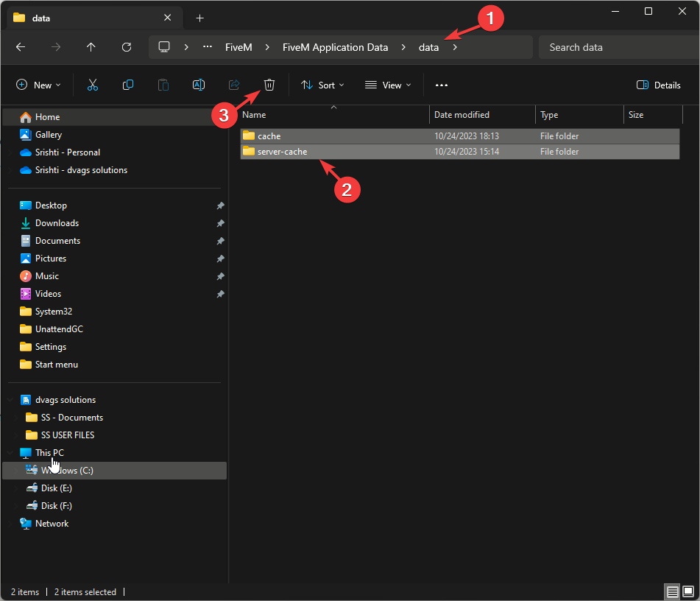Collapse the This PC tree node
Screen dimensions: 700x601
point(10,453)
